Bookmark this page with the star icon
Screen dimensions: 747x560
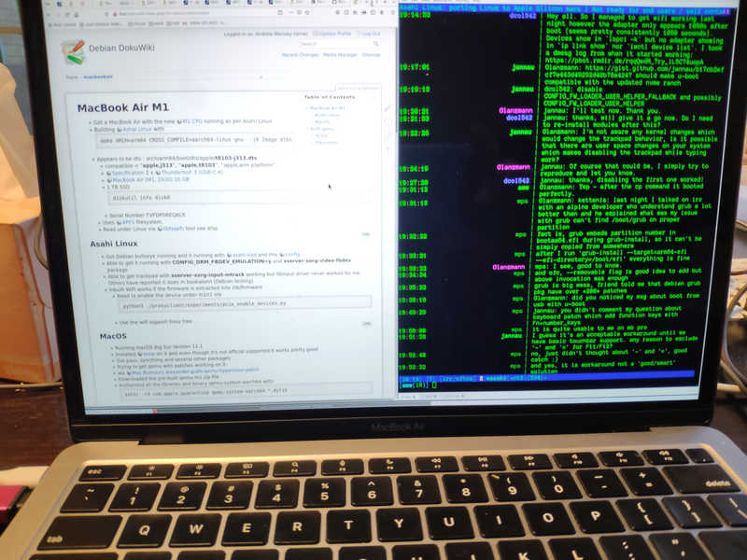point(307,12)
